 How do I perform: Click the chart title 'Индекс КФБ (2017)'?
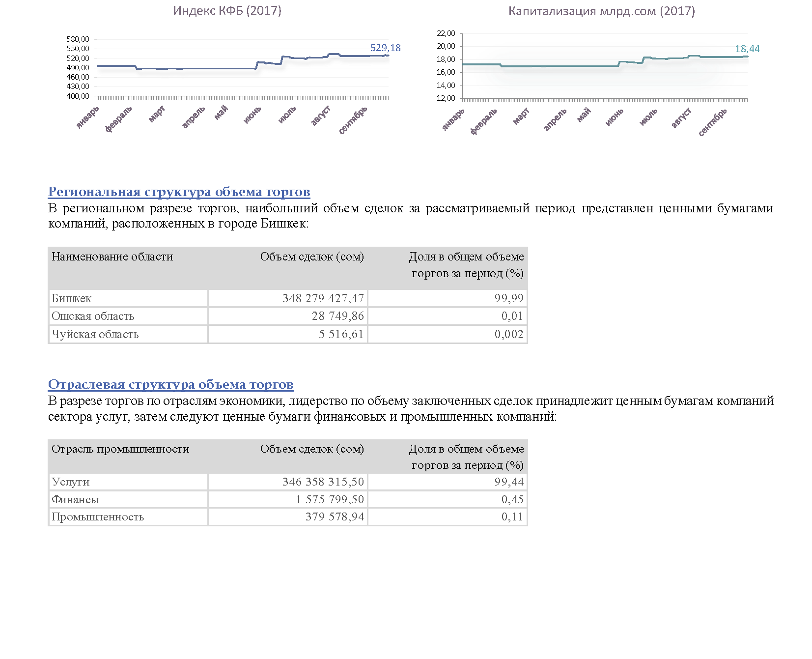click(227, 11)
